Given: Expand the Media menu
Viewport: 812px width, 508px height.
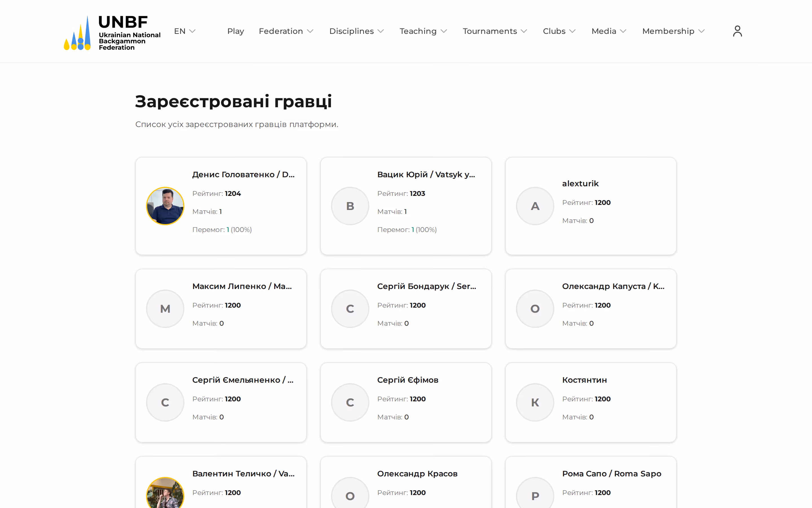Looking at the screenshot, I should [x=609, y=31].
